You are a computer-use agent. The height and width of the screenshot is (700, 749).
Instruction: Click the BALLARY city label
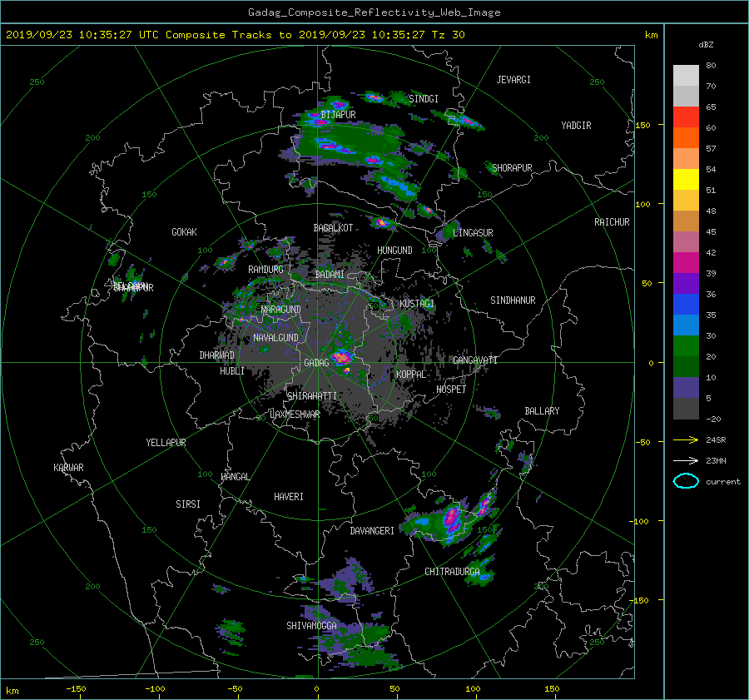click(542, 411)
